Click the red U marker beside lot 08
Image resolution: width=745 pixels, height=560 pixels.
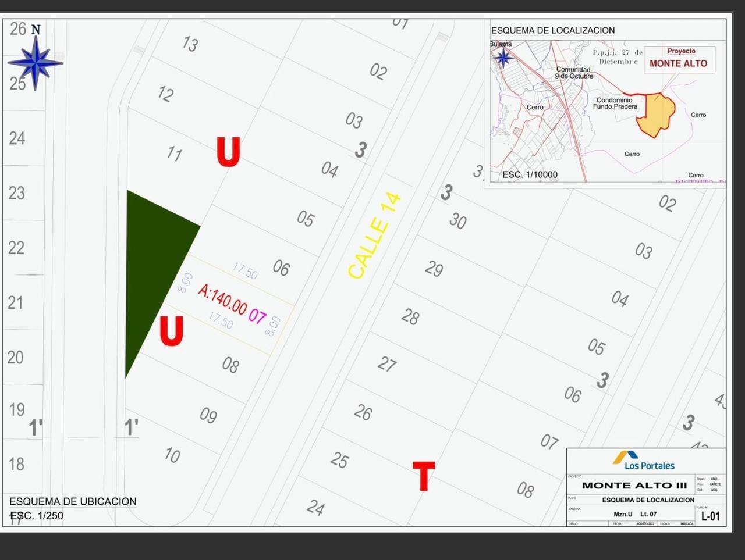pyautogui.click(x=172, y=331)
